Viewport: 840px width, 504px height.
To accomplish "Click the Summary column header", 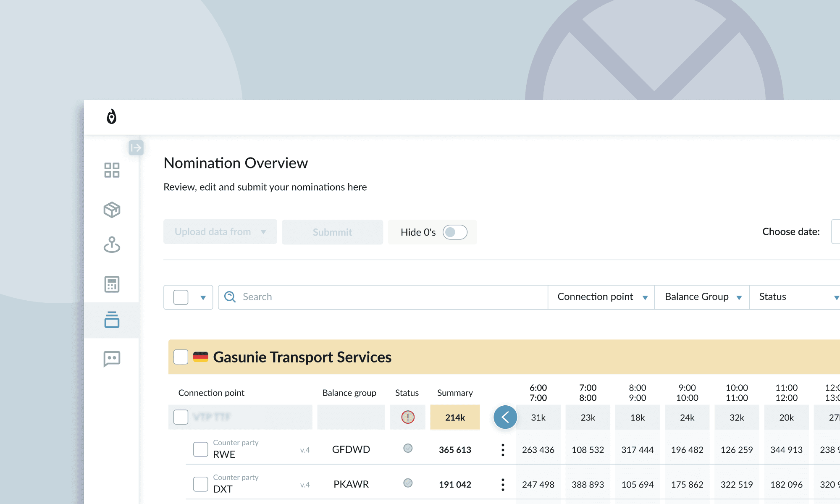I will (x=455, y=393).
